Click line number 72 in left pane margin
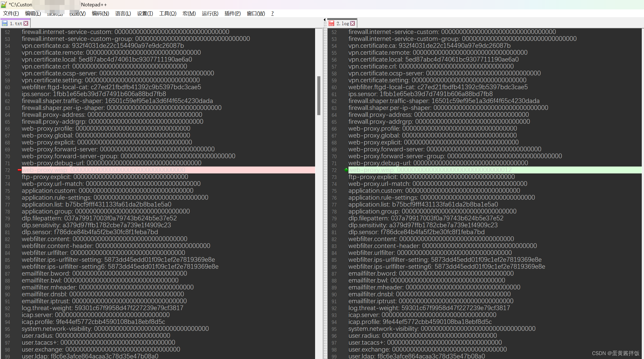Screen dimensions: 644x359 coord(7,170)
